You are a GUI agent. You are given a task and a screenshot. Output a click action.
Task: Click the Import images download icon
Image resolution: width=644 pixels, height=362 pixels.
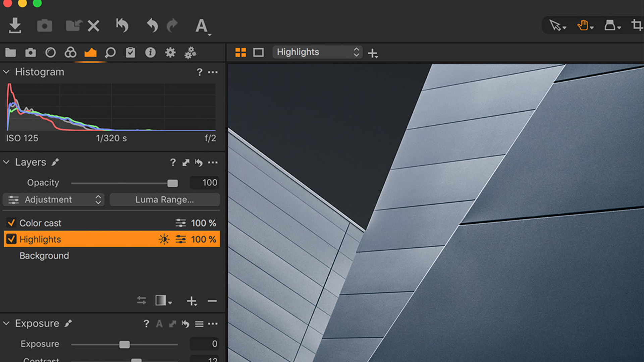coord(15,25)
